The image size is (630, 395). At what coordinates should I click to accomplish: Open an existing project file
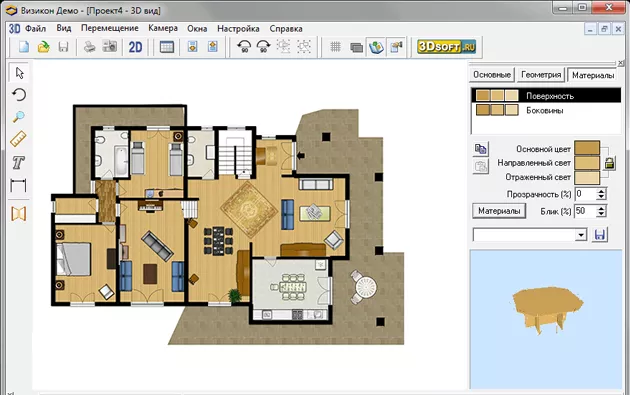click(43, 47)
